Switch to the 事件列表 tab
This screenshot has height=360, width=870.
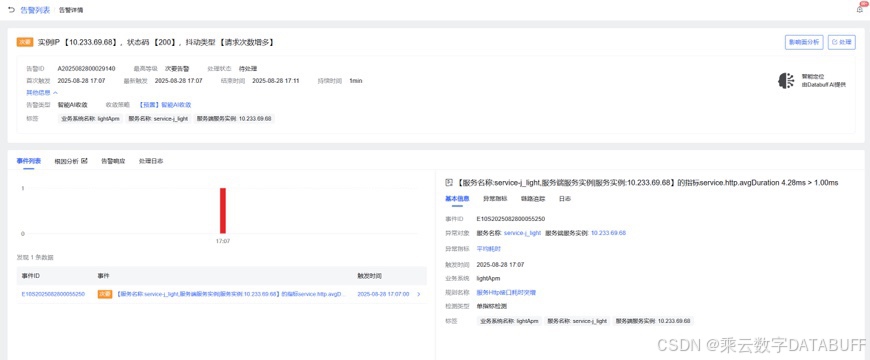pyautogui.click(x=28, y=161)
